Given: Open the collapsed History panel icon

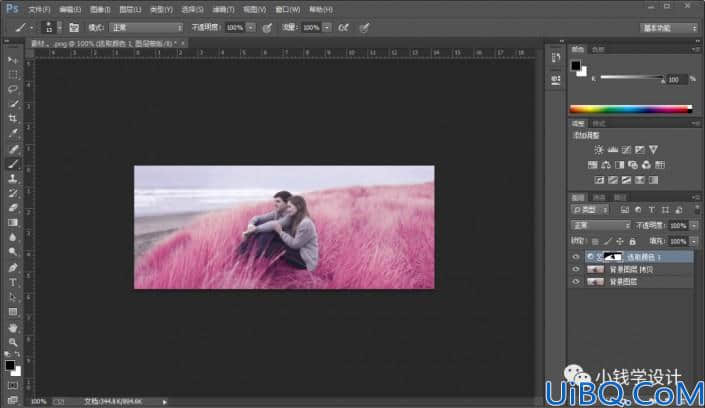Looking at the screenshot, I should [556, 57].
